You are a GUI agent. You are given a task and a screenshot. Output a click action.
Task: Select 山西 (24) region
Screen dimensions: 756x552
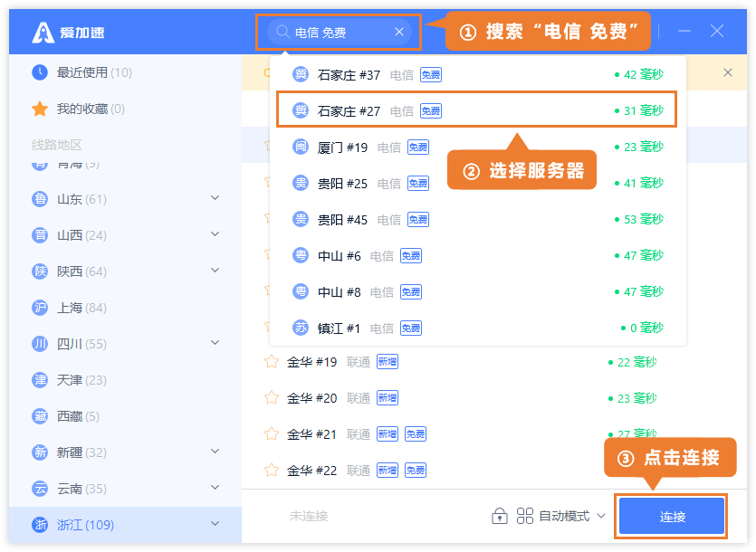[x=125, y=235]
